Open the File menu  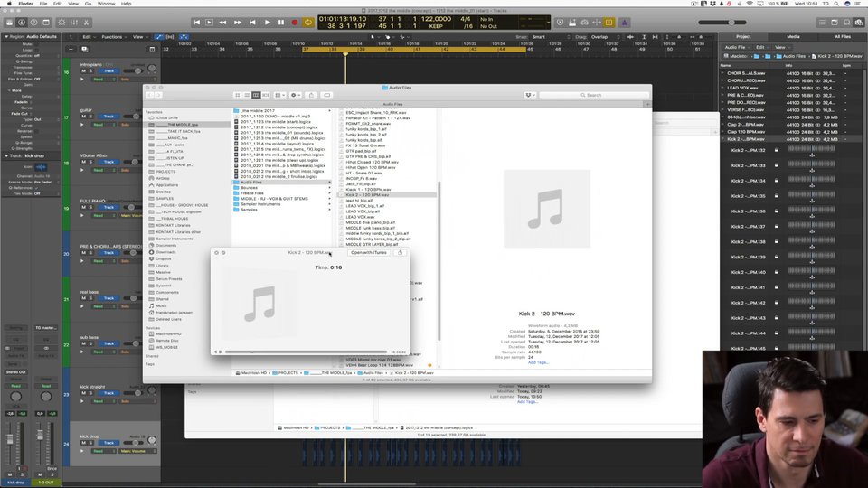pyautogui.click(x=43, y=4)
